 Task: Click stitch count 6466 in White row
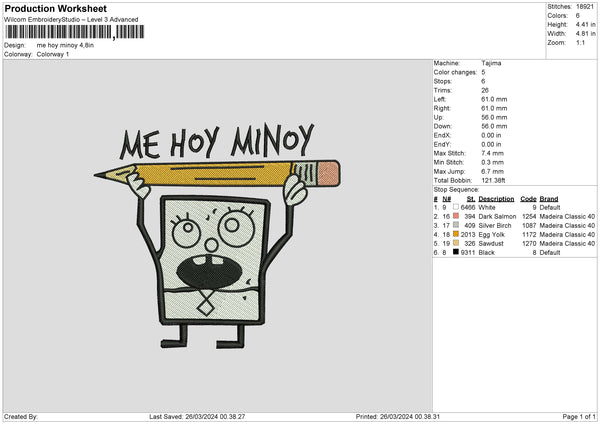coord(468,207)
